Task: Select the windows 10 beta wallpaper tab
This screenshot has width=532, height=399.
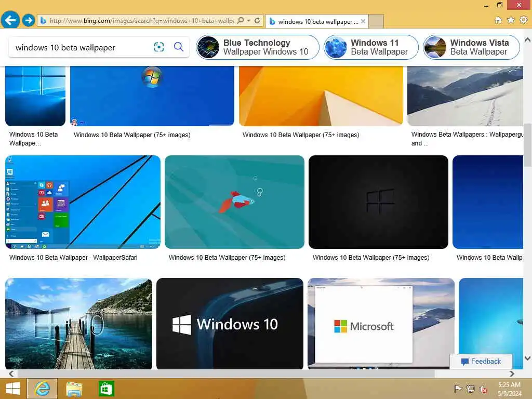Action: [316, 21]
